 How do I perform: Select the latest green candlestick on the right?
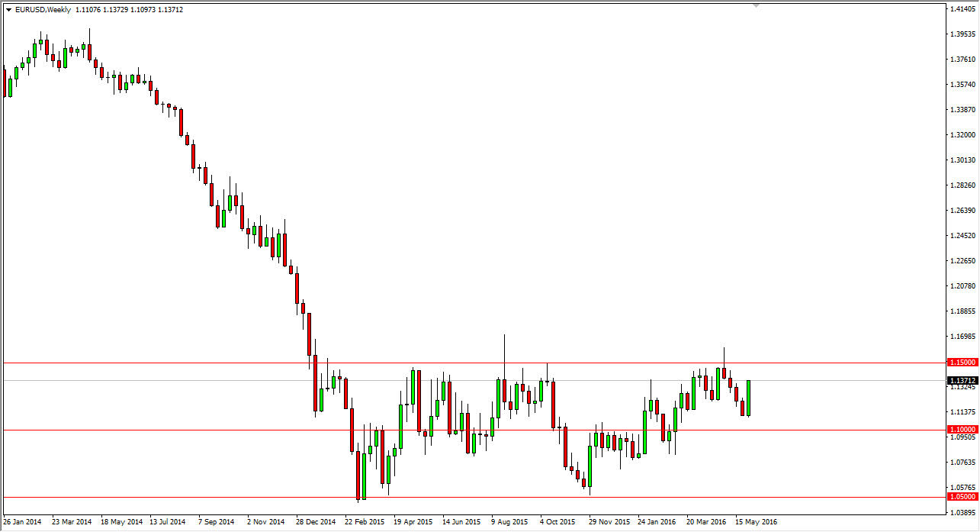749,397
